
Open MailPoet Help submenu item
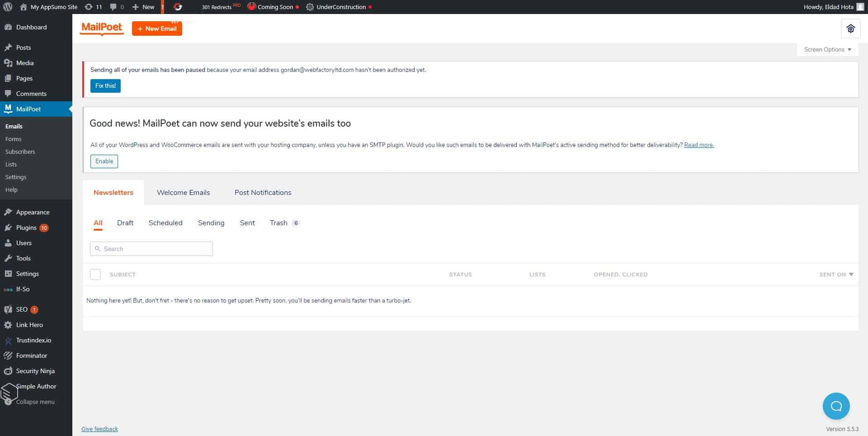point(12,190)
